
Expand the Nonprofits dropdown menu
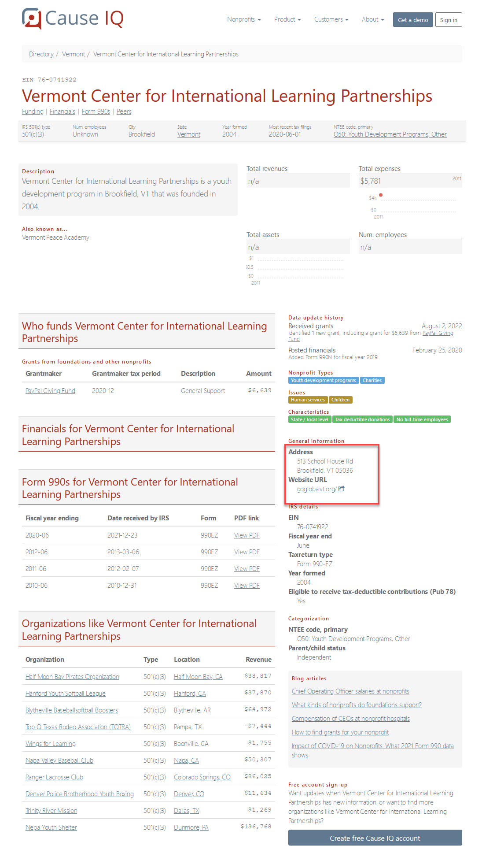click(244, 19)
